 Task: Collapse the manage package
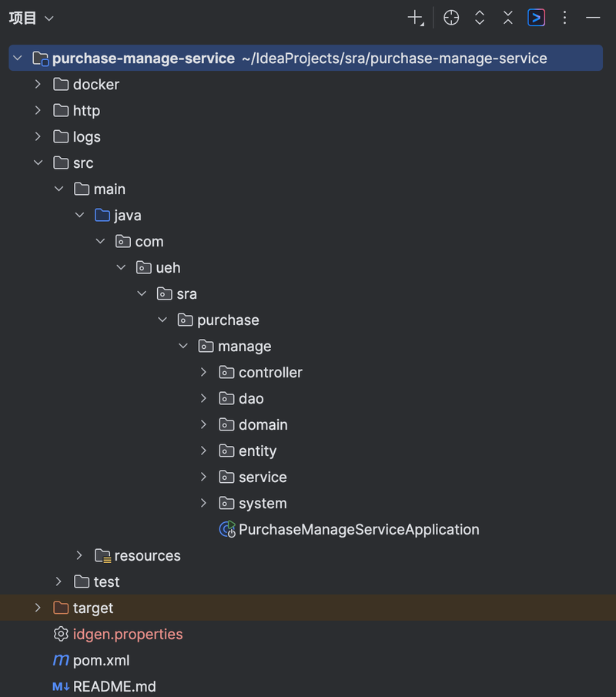click(182, 346)
